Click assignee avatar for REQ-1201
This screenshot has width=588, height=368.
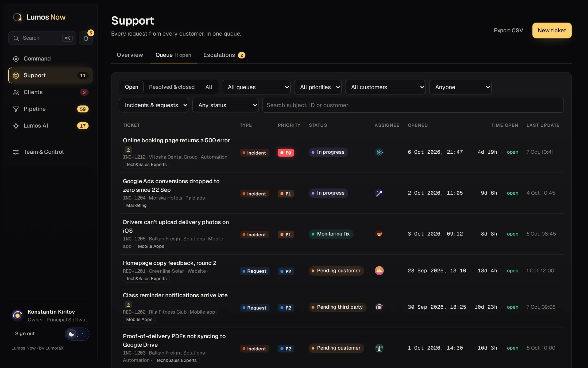coord(379,271)
